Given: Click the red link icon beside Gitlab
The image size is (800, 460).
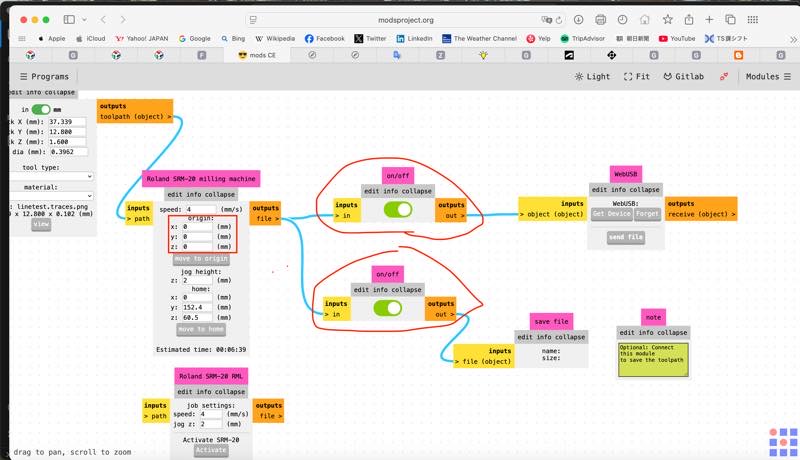Looking at the screenshot, I should coord(723,76).
